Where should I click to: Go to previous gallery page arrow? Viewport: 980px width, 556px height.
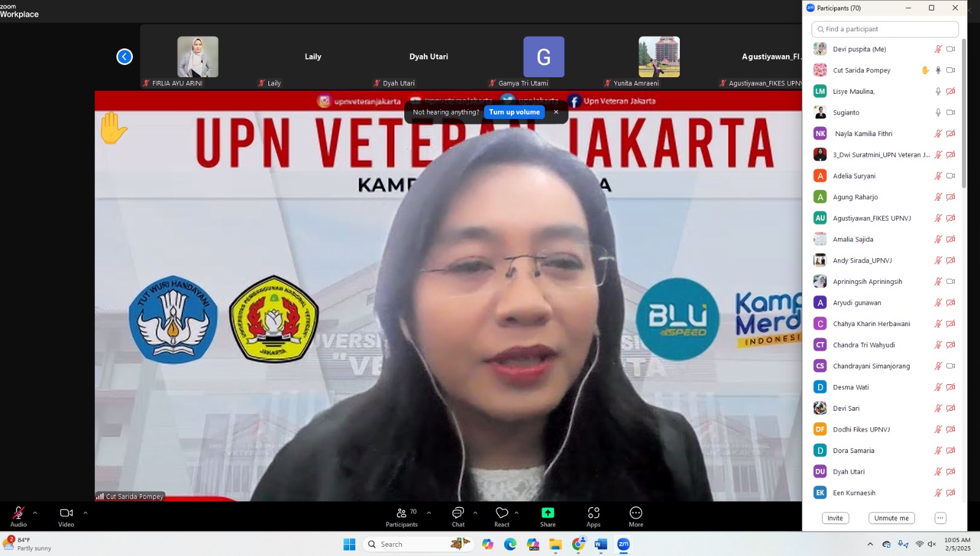(x=124, y=57)
